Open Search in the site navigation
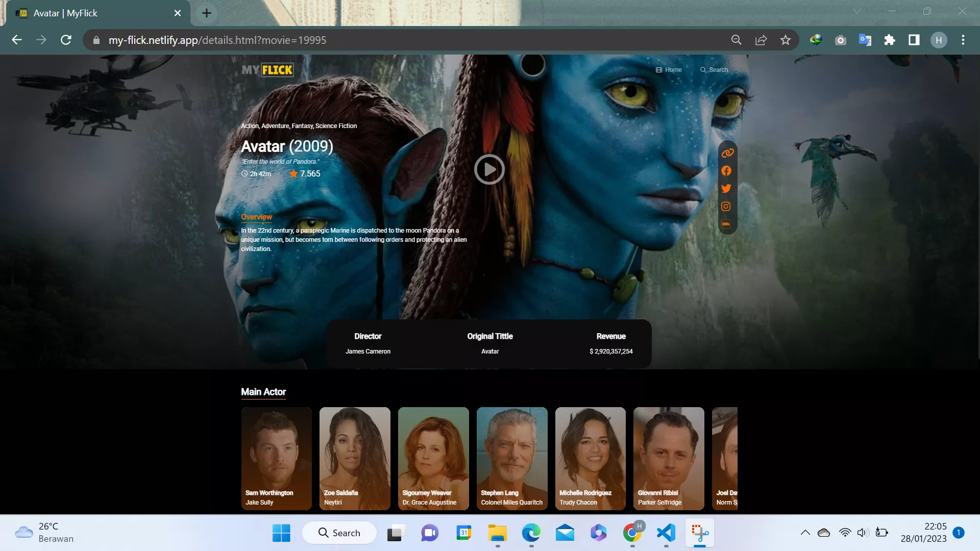 (x=714, y=70)
